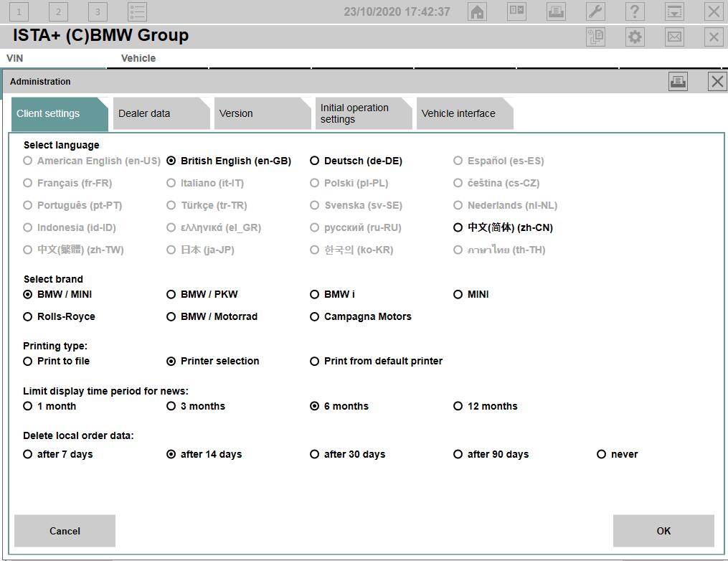Click the list icon next to number 3

pyautogui.click(x=137, y=11)
